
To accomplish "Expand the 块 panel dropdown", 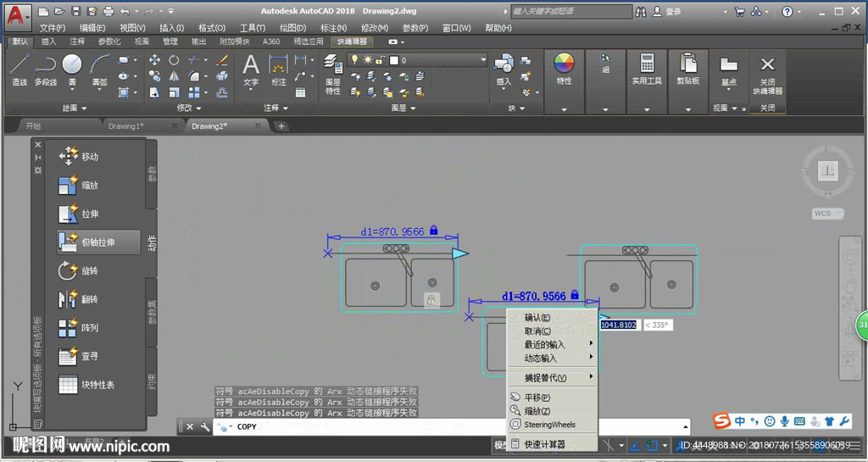I will [516, 109].
